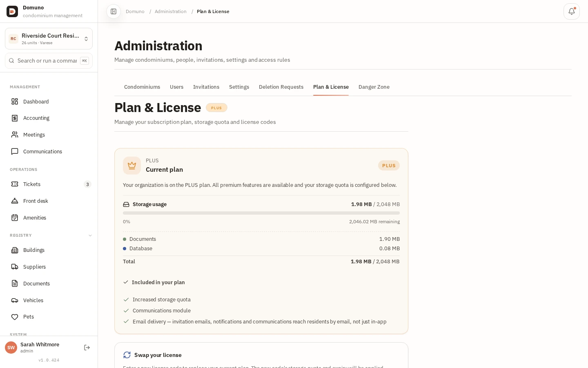Click the Pets heart icon
588x368 pixels.
15,317
